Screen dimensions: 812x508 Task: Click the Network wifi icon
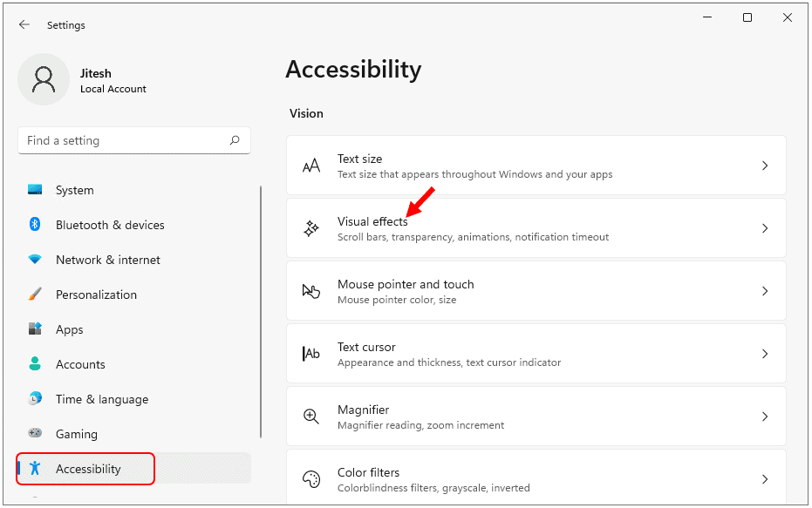35,259
